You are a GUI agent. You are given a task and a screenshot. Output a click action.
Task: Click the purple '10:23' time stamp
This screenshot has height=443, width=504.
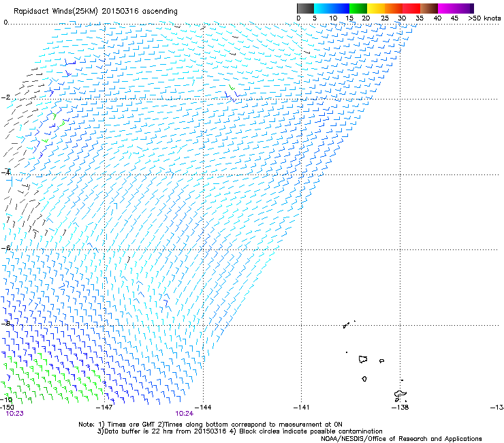14,414
